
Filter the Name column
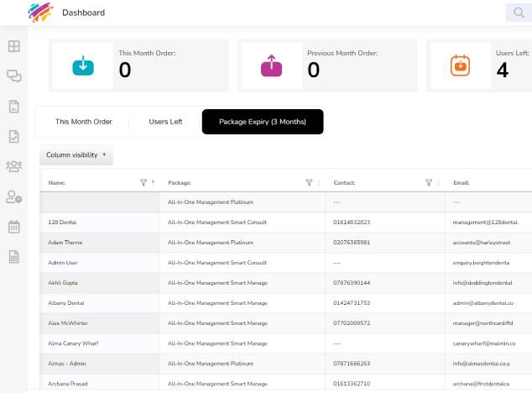point(143,183)
